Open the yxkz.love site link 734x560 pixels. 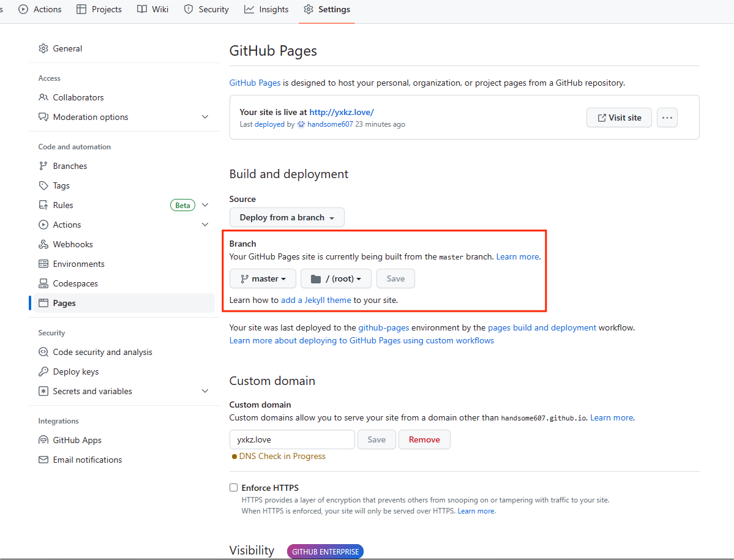click(x=341, y=112)
